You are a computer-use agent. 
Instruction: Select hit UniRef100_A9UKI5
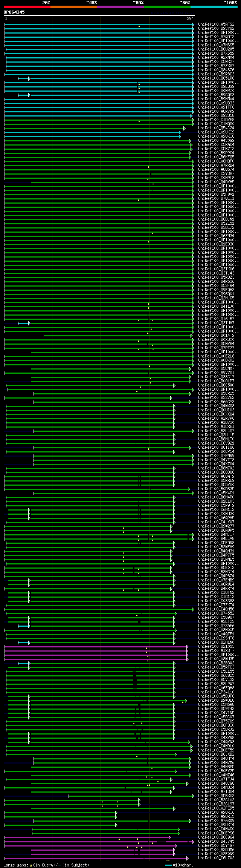coord(216,816)
